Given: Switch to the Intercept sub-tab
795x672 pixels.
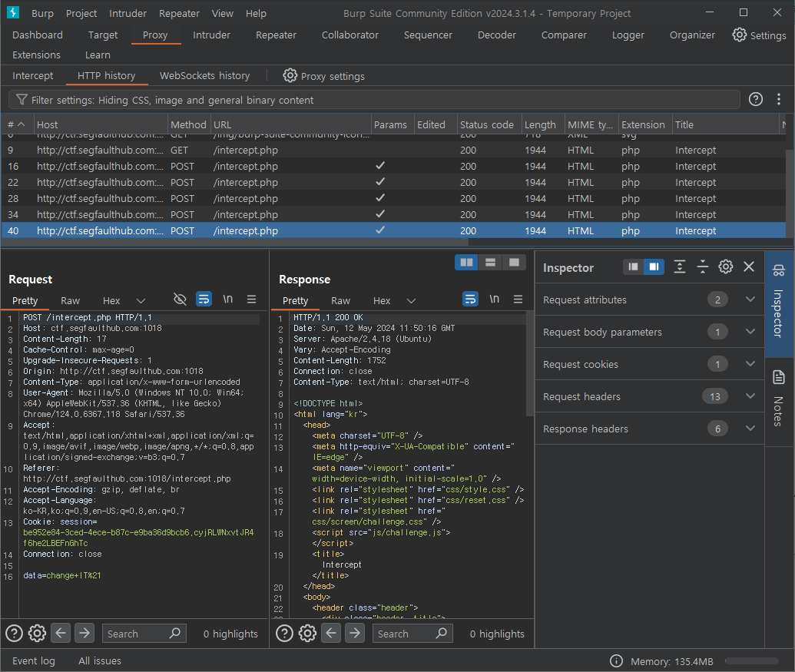Looking at the screenshot, I should [32, 75].
